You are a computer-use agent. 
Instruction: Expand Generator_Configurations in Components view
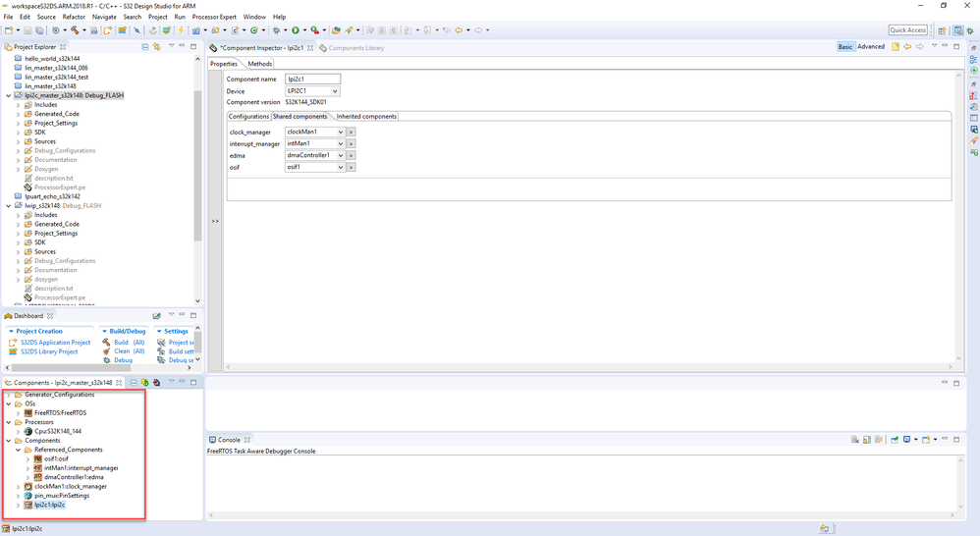8,395
